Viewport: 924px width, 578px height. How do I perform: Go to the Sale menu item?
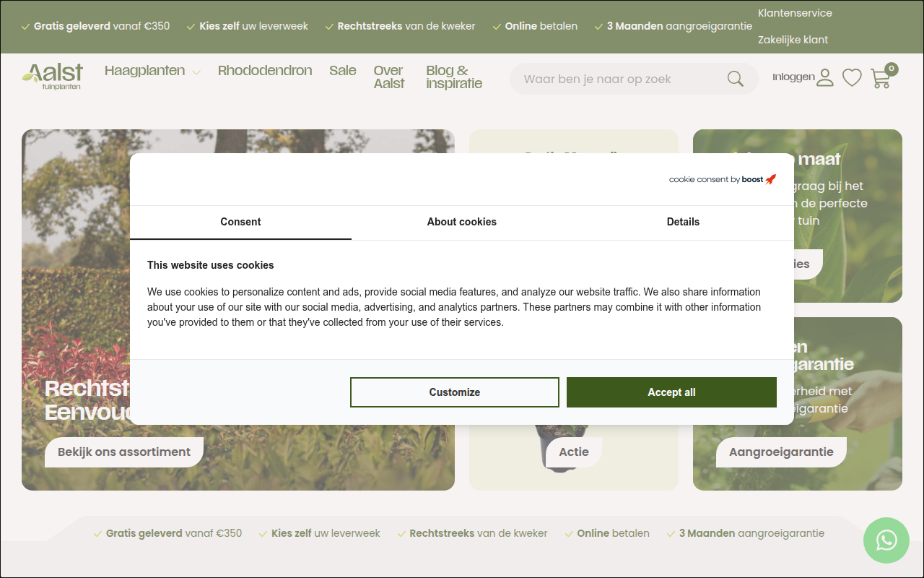coord(343,71)
